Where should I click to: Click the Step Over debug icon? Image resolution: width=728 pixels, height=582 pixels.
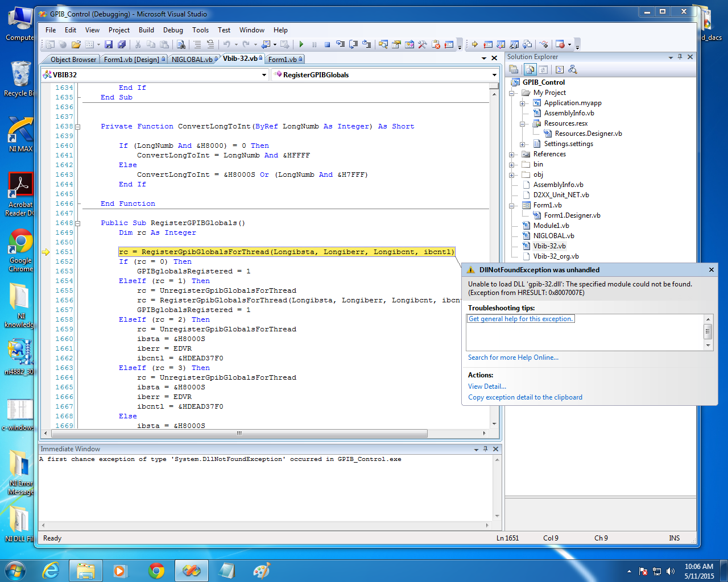pyautogui.click(x=353, y=44)
